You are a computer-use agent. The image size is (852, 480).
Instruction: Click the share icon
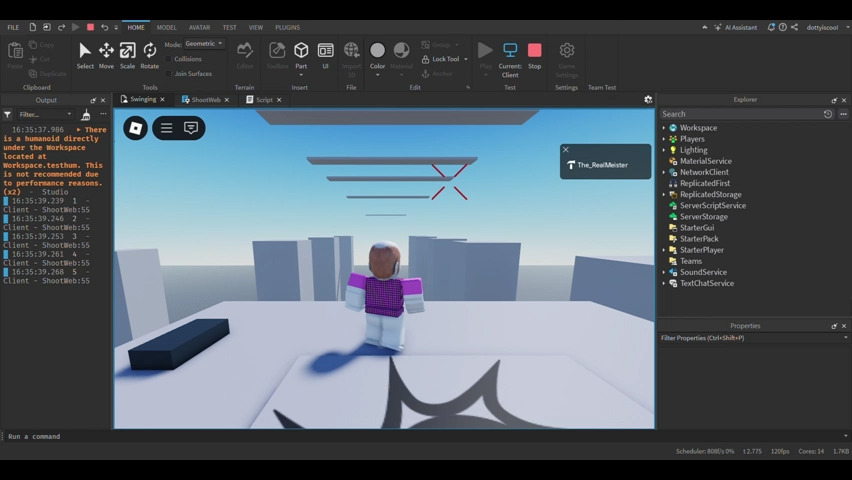[794, 27]
